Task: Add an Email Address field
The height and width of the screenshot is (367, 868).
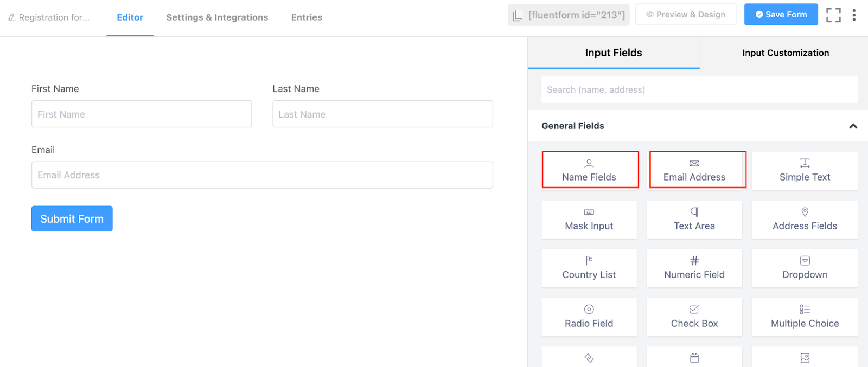Action: coord(697,170)
